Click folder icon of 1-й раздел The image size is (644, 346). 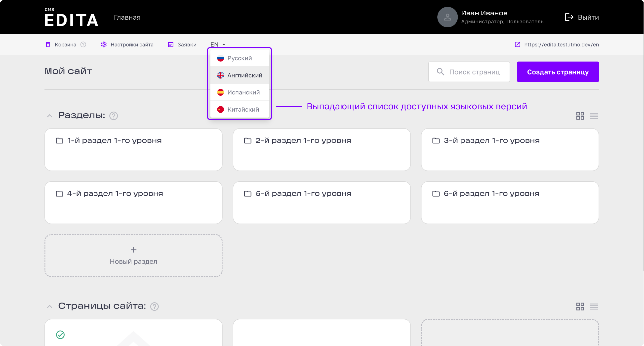pos(59,141)
